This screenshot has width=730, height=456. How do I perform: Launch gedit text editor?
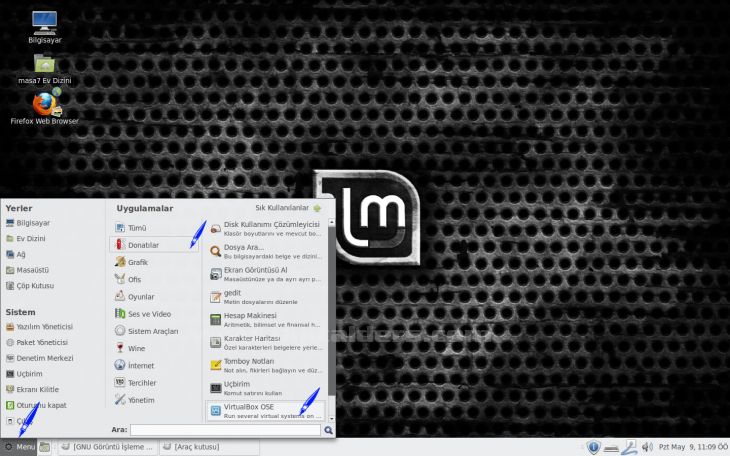coord(265,297)
